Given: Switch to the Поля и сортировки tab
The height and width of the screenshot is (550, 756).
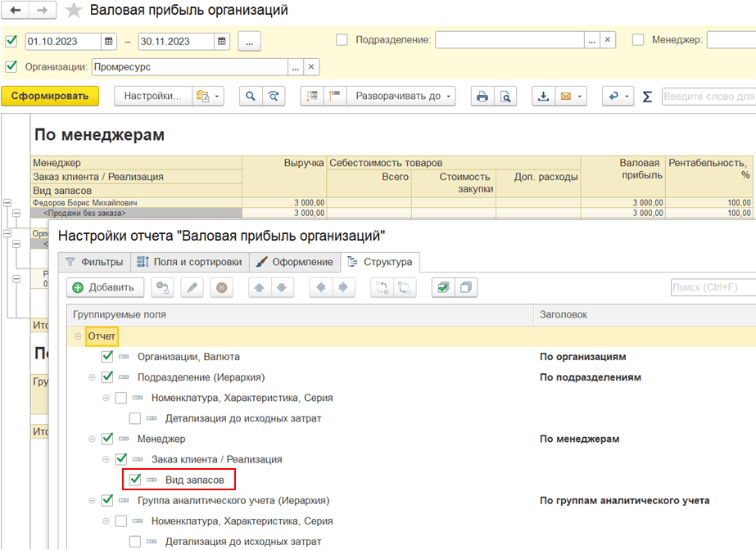Looking at the screenshot, I should pyautogui.click(x=189, y=262).
